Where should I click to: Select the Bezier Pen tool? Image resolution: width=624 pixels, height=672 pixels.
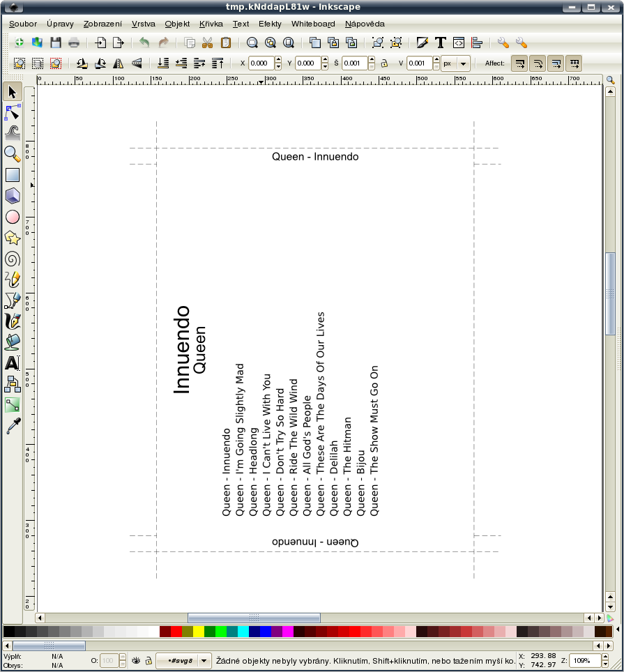[13, 300]
